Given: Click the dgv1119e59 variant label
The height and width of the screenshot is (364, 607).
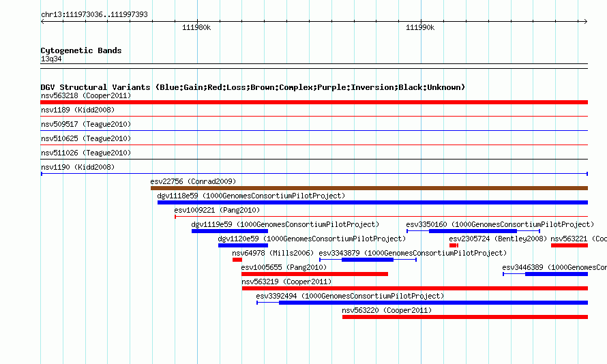Looking at the screenshot, I should click(285, 224).
